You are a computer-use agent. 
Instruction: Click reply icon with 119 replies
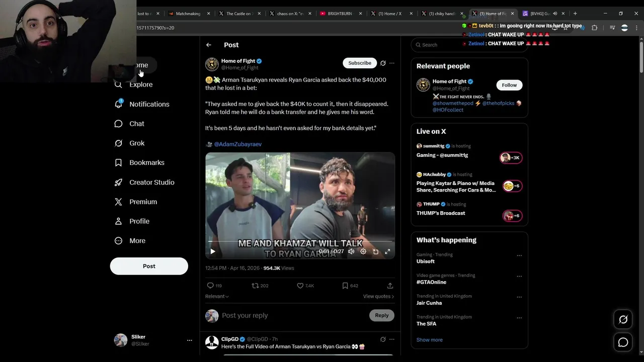pos(214,286)
